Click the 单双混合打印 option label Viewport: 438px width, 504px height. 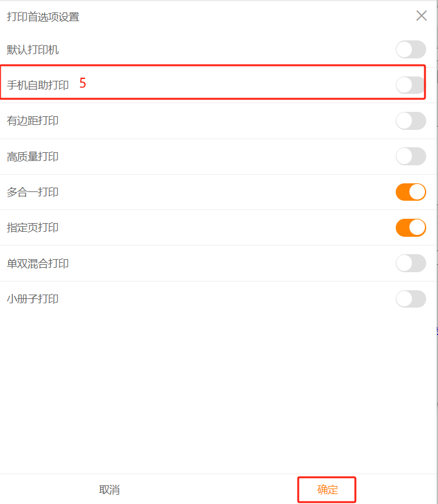[x=38, y=263]
